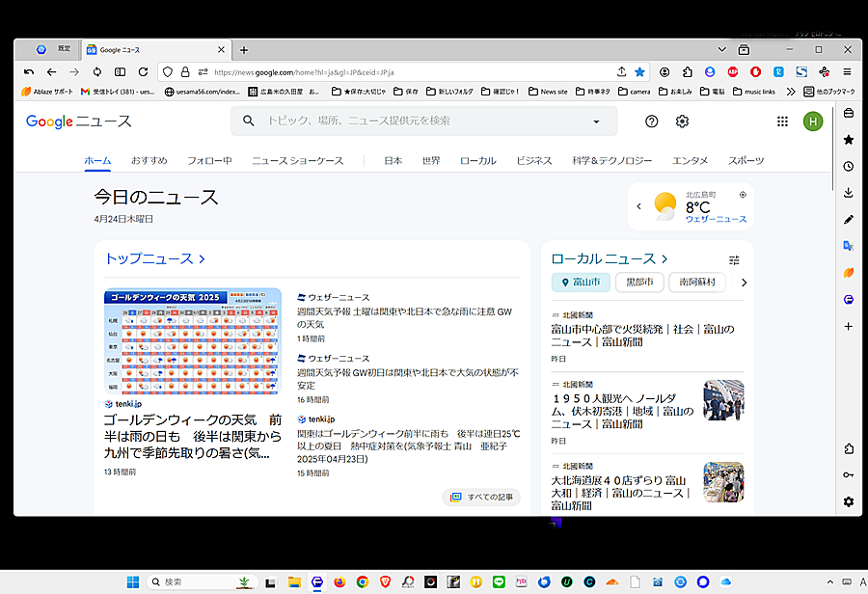868x594 pixels.
Task: Click the share page icon in address bar
Action: click(x=622, y=72)
